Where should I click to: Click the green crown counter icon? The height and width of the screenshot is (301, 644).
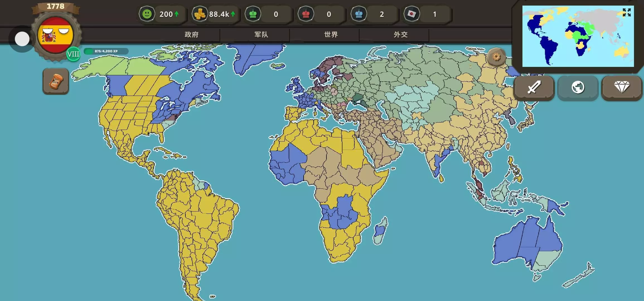253,14
